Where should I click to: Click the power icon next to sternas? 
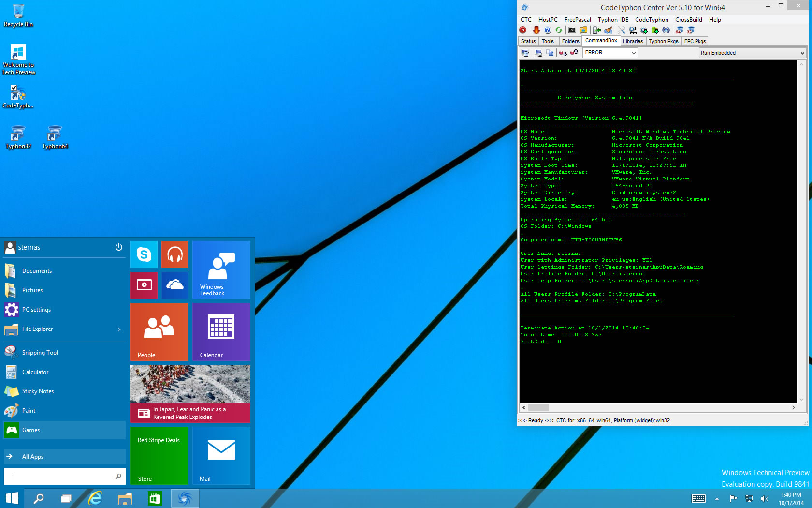[119, 247]
